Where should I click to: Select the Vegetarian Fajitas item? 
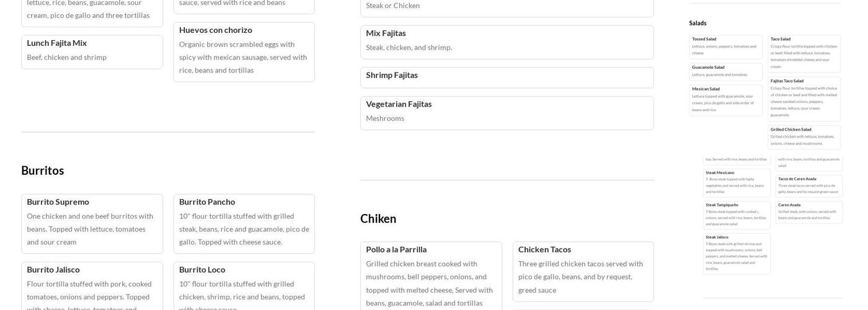click(x=507, y=113)
